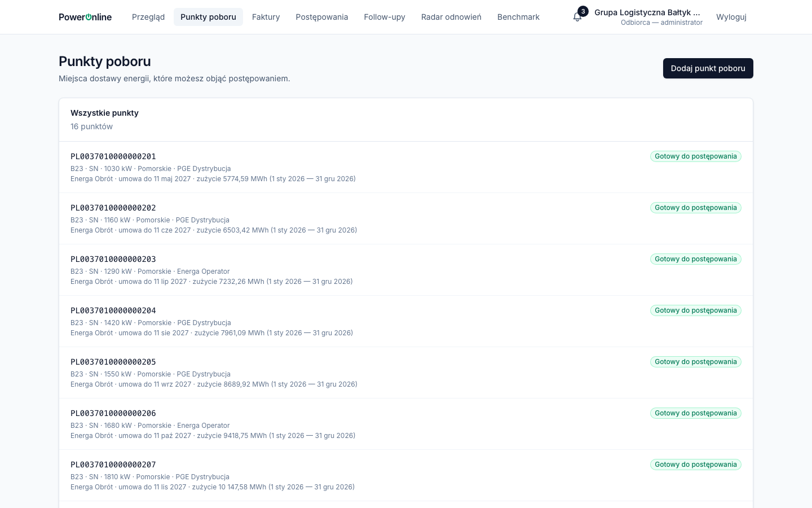Select the Punkty poboru tab
Image resolution: width=812 pixels, height=508 pixels.
coord(208,17)
